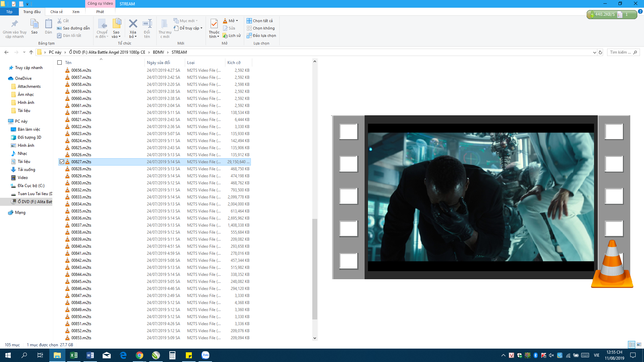Click Select none (Chọn không)
644x362 pixels.
point(261,28)
